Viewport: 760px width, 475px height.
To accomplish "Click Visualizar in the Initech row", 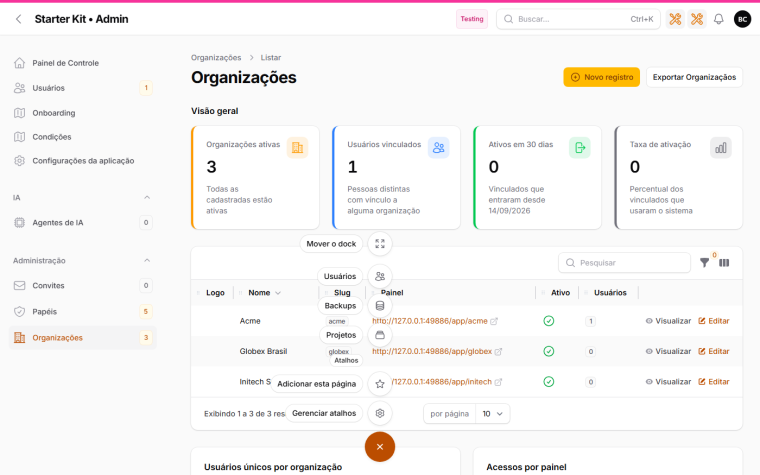I will (x=668, y=382).
